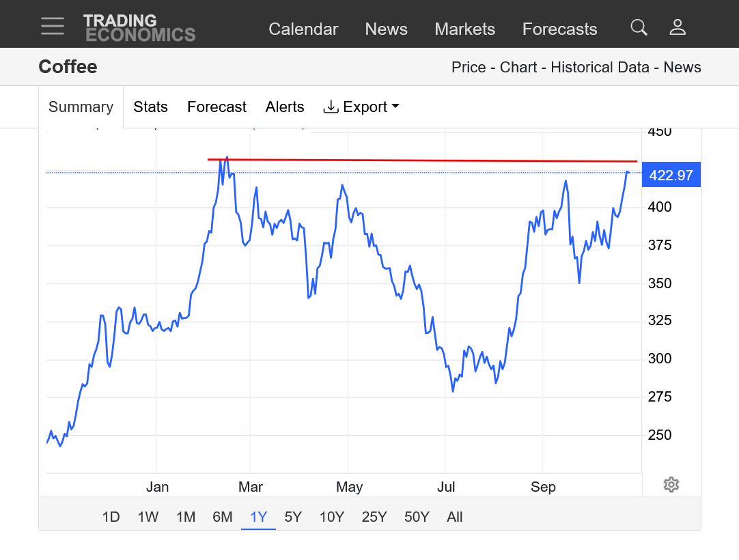Show All historical data range
The width and height of the screenshot is (739, 560).
point(454,517)
